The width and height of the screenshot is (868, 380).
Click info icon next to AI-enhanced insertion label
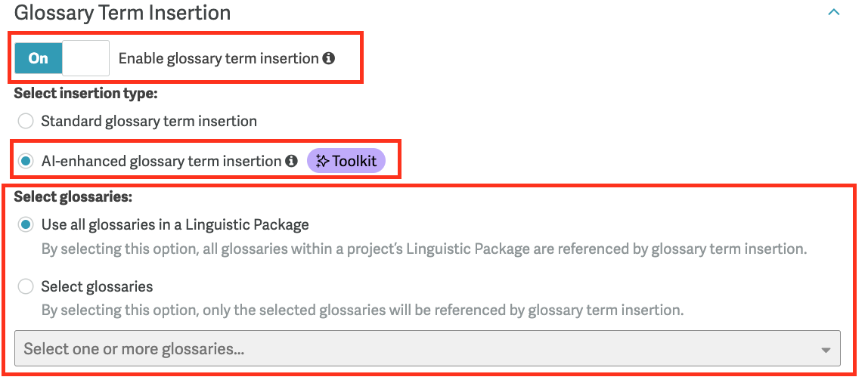tap(291, 161)
